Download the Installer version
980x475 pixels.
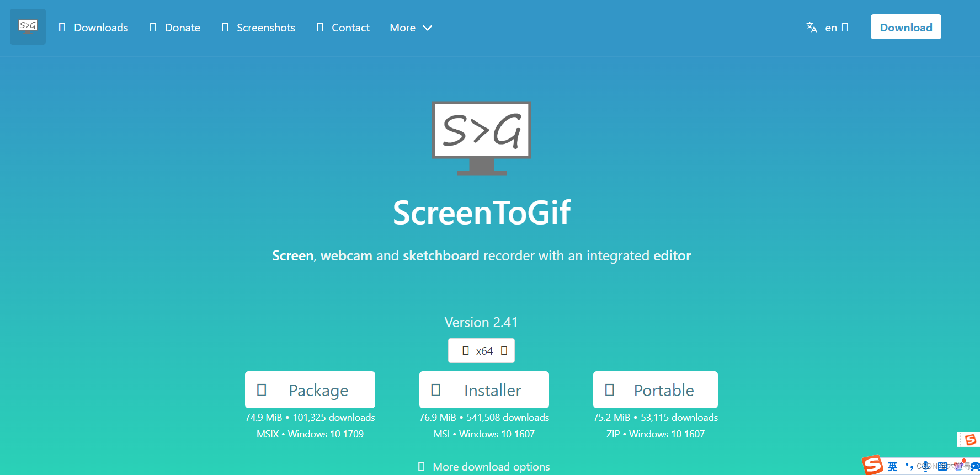pos(484,390)
